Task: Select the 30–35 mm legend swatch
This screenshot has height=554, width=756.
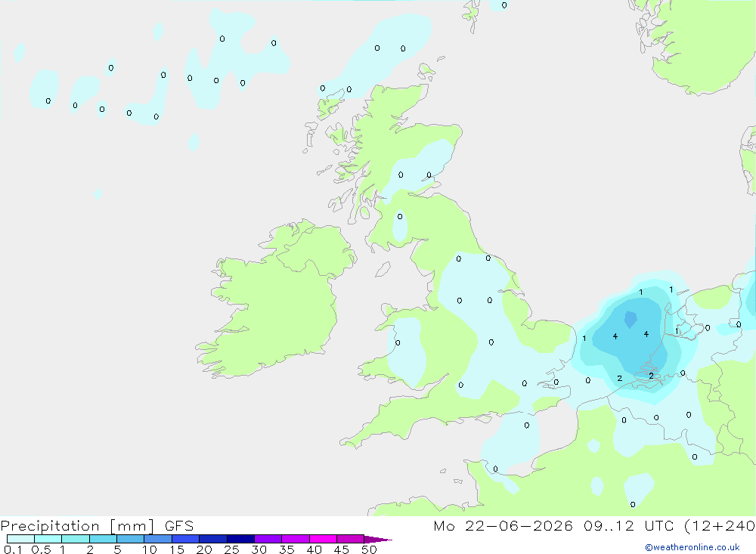Action: tap(268, 539)
